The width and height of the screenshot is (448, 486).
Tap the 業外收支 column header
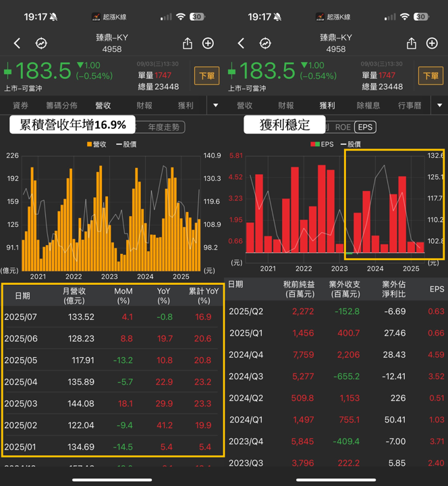tap(345, 289)
